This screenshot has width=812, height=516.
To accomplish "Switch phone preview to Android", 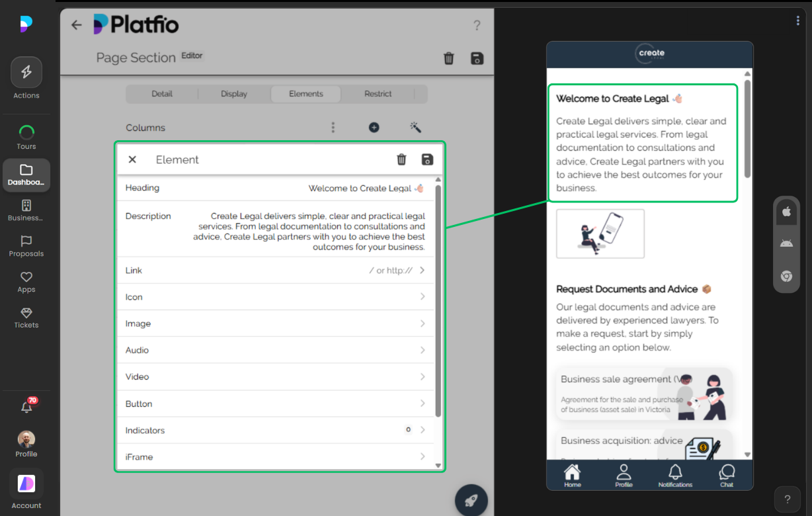I will (786, 243).
